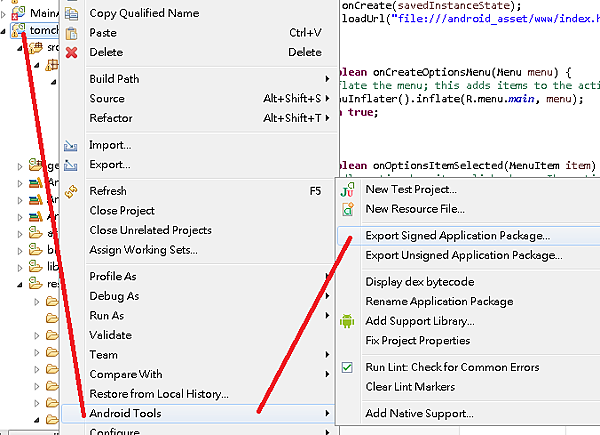
Task: Click the Export icon
Action: (x=71, y=165)
